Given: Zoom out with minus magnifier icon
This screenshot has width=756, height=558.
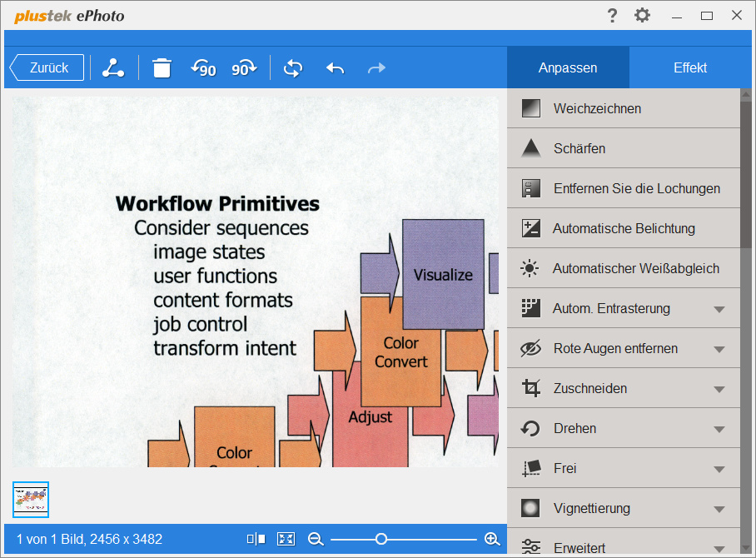Looking at the screenshot, I should pyautogui.click(x=316, y=539).
